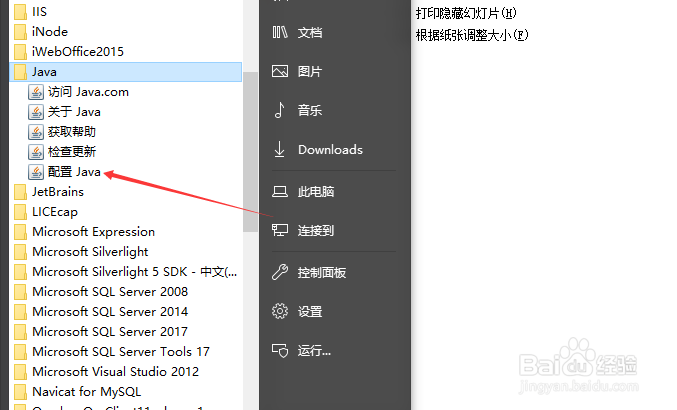Viewport: 677px width, 410px height.
Task: Click the Downloads arrow icon
Action: click(280, 149)
